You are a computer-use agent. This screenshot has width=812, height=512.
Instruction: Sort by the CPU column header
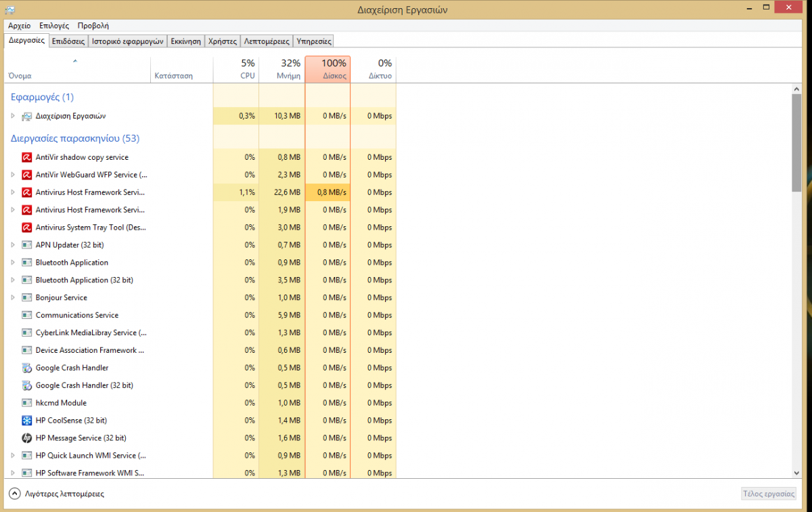point(235,69)
